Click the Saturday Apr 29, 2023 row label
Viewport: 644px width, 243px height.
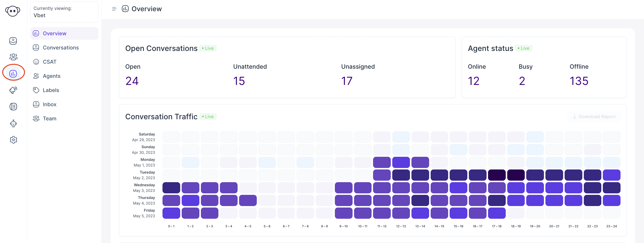(143, 137)
